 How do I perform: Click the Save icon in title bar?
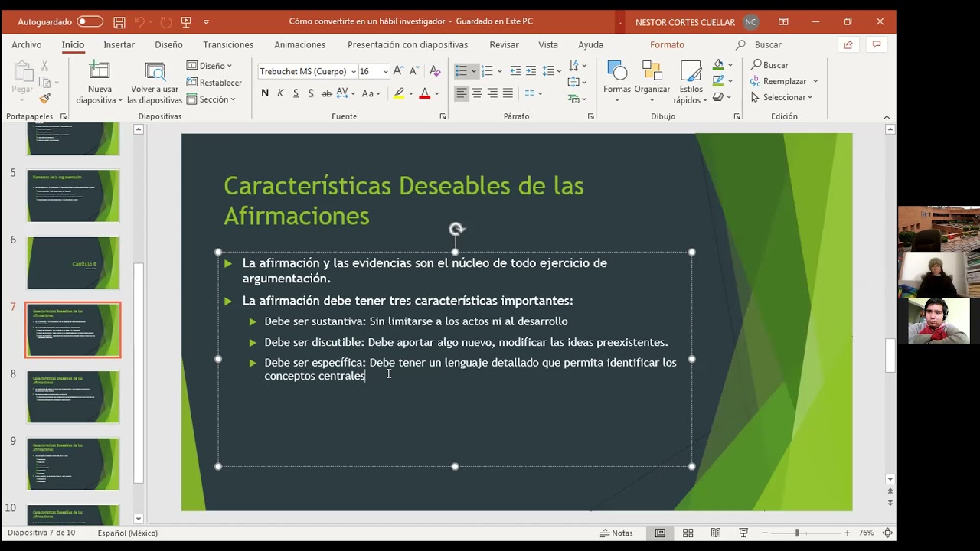coord(119,22)
